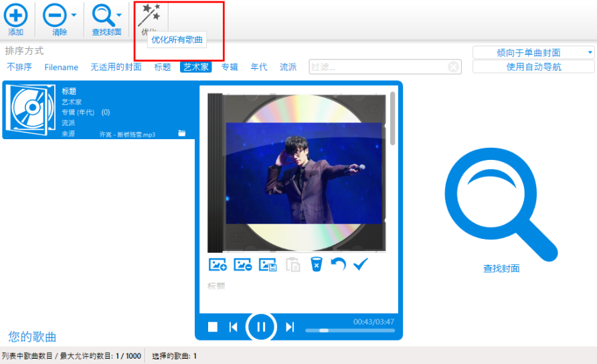Click the paste clipboard icon
This screenshot has width=597, height=364.
pos(292,264)
